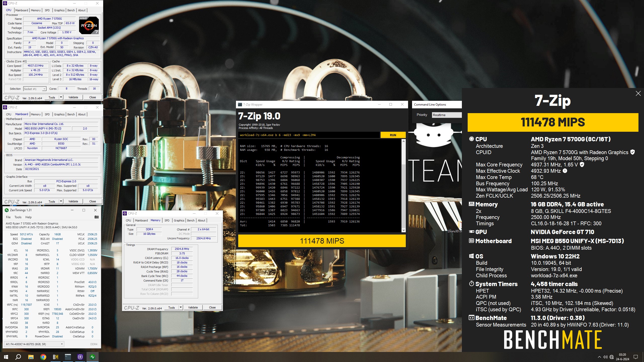This screenshot has height=362, width=644.
Task: Expand Tools dropdown arrow in CPU-Z Memory window
Action: coord(180,307)
